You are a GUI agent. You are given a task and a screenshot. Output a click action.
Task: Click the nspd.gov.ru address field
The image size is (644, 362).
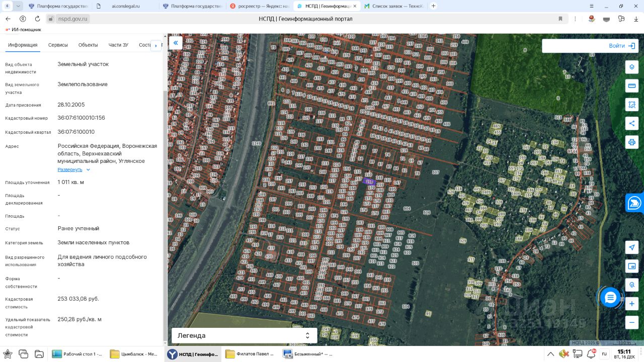pos(73,19)
